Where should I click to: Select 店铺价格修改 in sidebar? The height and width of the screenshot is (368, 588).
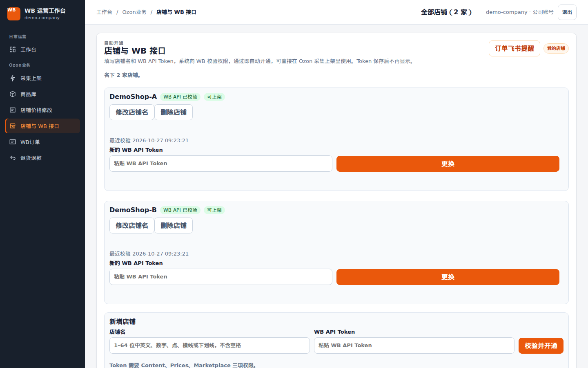(42, 110)
